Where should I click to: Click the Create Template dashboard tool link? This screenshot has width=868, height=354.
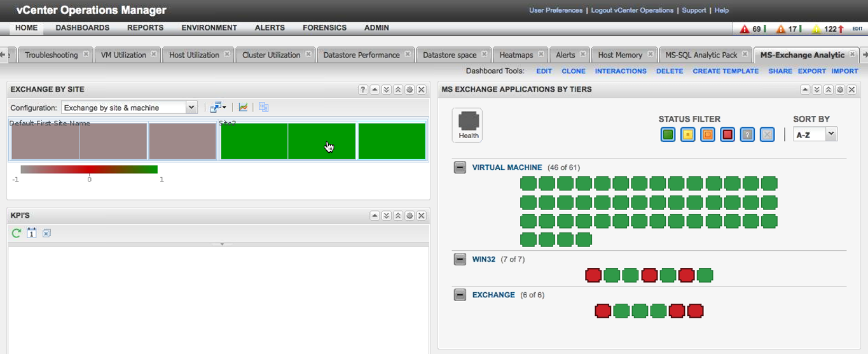coord(726,71)
